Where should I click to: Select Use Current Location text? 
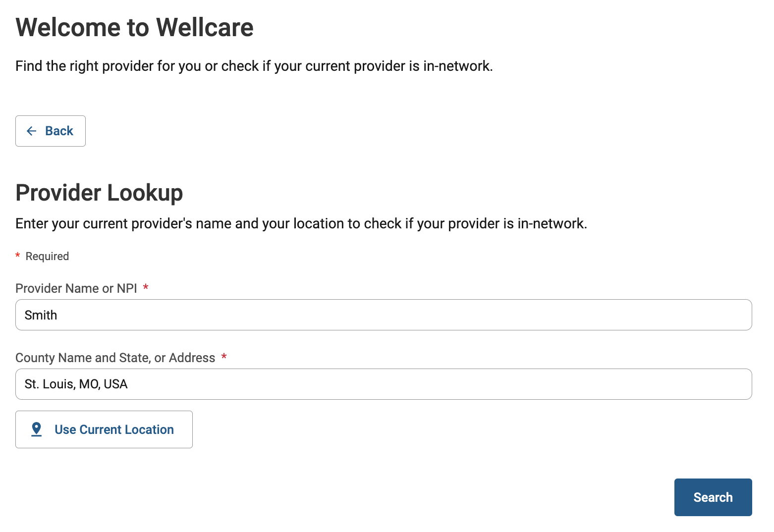tap(114, 429)
